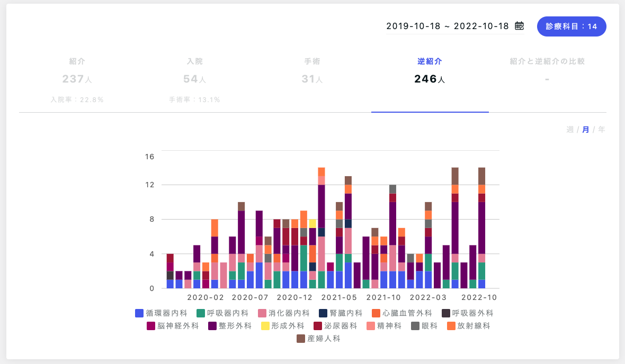Toggle the 脳神経外科 legend swatch
The image size is (625, 364).
(x=150, y=326)
